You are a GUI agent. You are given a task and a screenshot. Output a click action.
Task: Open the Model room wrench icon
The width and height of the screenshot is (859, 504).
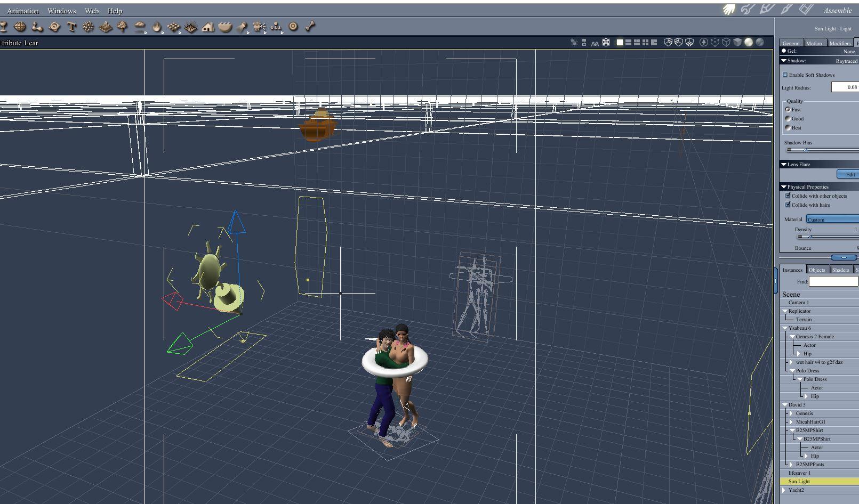[748, 10]
